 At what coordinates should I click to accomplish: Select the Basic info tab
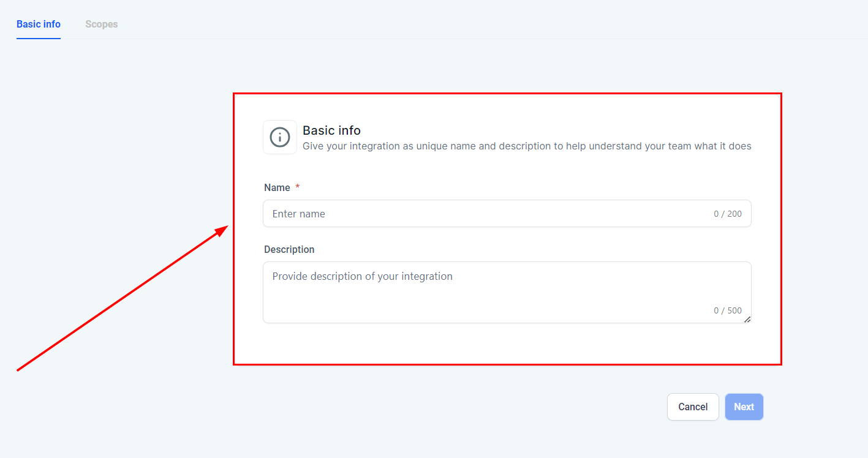39,24
